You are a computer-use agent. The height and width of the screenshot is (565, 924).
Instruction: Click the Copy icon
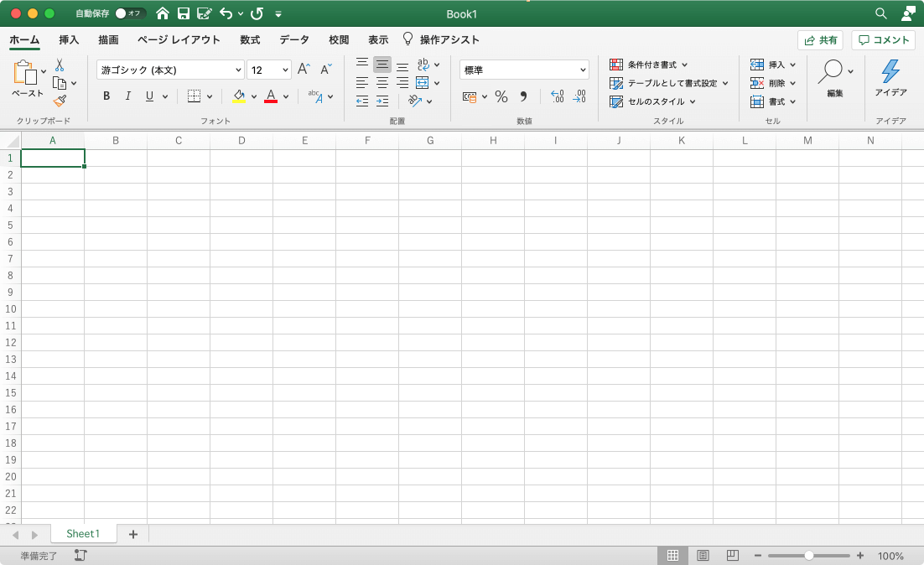click(x=60, y=83)
